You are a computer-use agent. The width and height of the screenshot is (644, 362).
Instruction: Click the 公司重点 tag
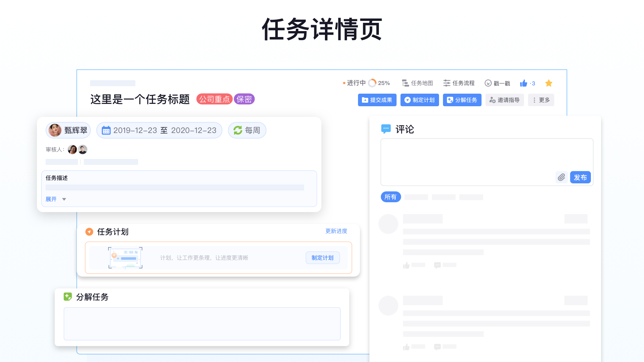coord(214,99)
